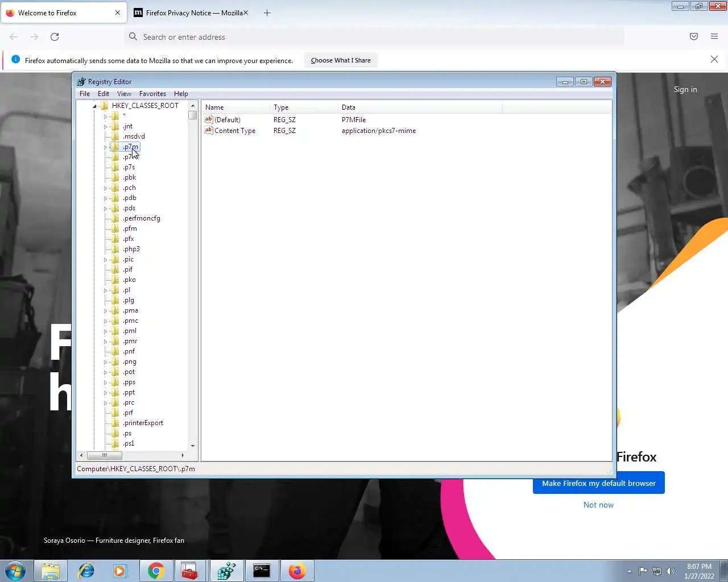Image resolution: width=728 pixels, height=582 pixels.
Task: Click the (Default) string value icon
Action: point(209,119)
